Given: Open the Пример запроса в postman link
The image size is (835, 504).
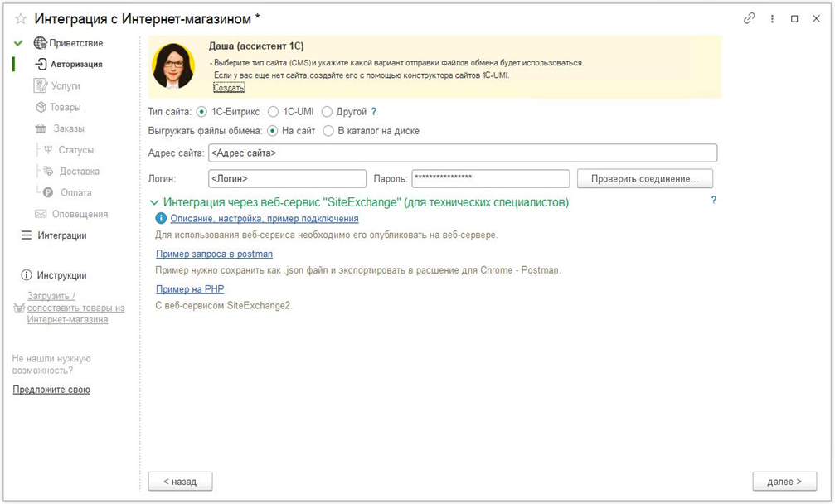Looking at the screenshot, I should 214,254.
